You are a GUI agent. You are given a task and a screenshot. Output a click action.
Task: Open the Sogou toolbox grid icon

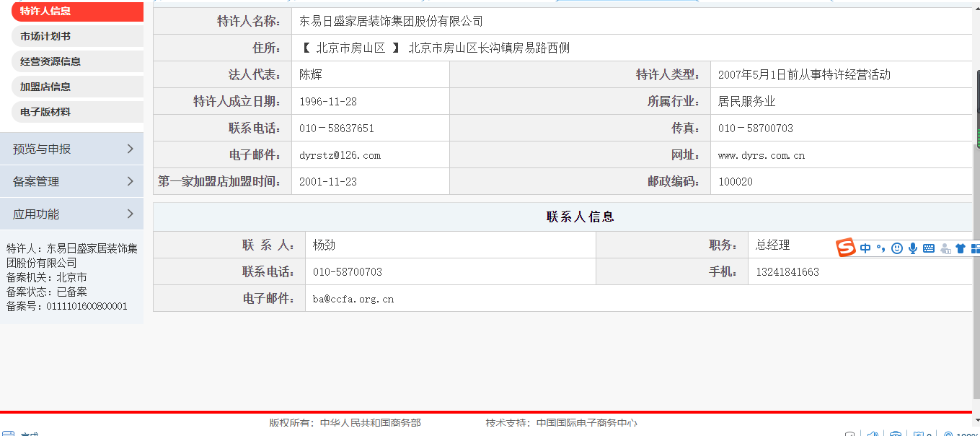click(x=975, y=248)
